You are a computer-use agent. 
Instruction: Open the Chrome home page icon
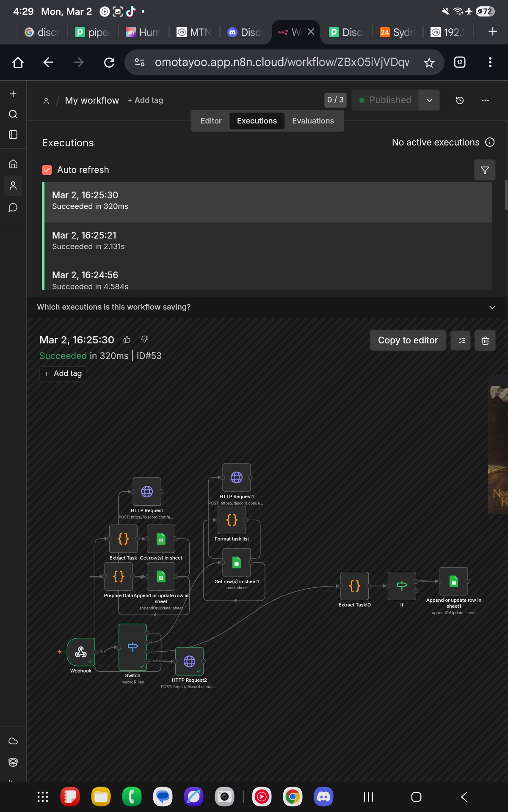(x=18, y=63)
